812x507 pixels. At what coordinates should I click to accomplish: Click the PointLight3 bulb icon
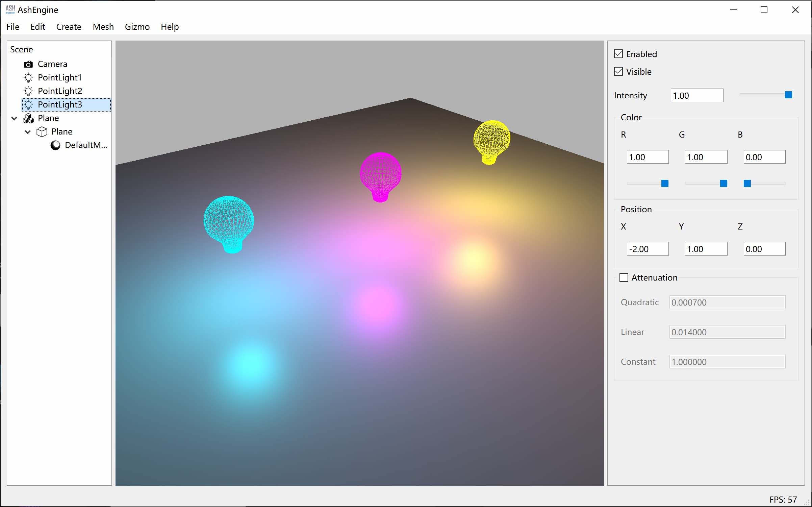[x=28, y=105]
